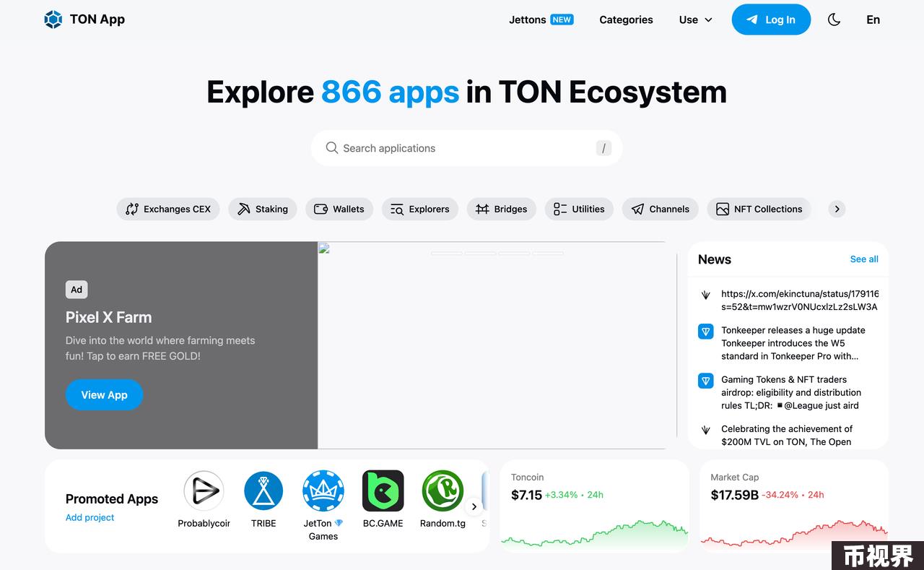Click the Tonkeeper icon beside update news
This screenshot has height=570, width=924.
(706, 332)
